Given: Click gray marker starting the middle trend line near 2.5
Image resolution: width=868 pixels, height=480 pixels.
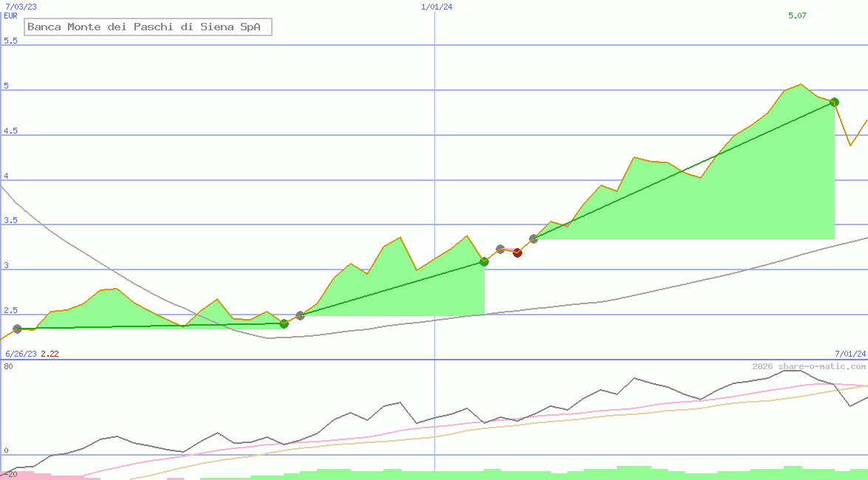Looking at the screenshot, I should [300, 315].
